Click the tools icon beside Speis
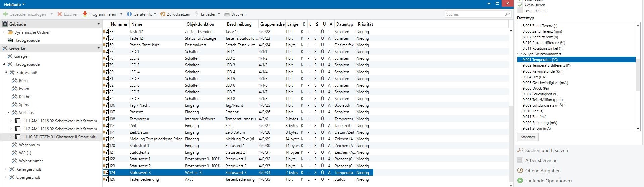 (14, 105)
